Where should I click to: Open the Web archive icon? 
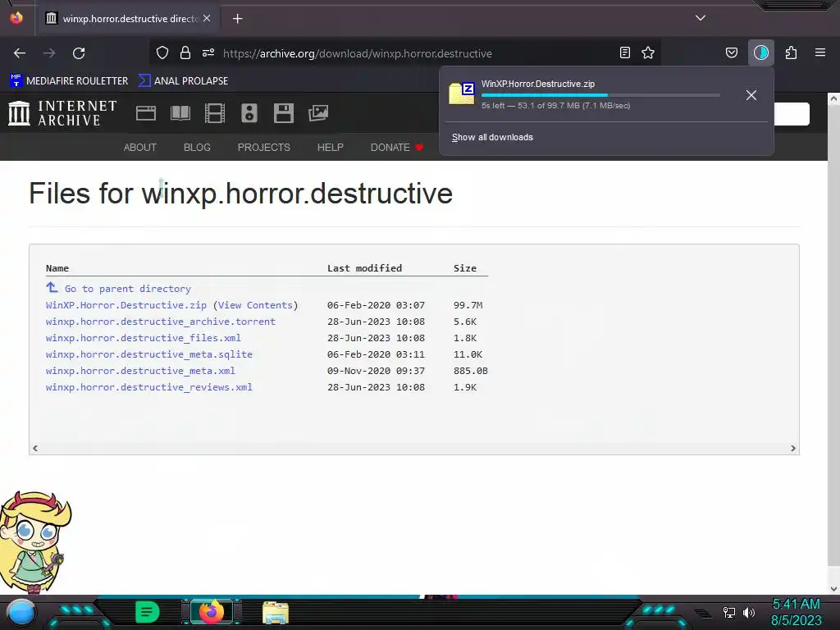(x=146, y=113)
